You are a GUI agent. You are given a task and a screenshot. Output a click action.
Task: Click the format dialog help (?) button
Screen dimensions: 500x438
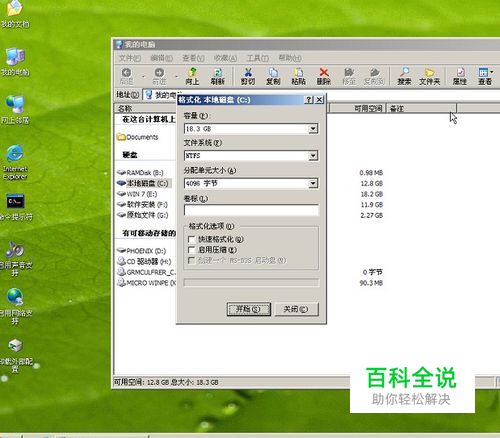coord(309,99)
